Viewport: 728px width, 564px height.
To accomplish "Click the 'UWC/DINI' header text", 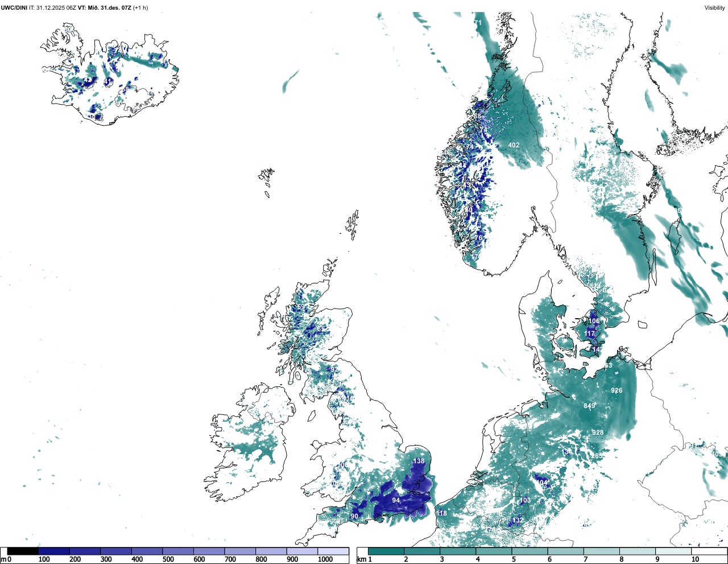I will (14, 7).
